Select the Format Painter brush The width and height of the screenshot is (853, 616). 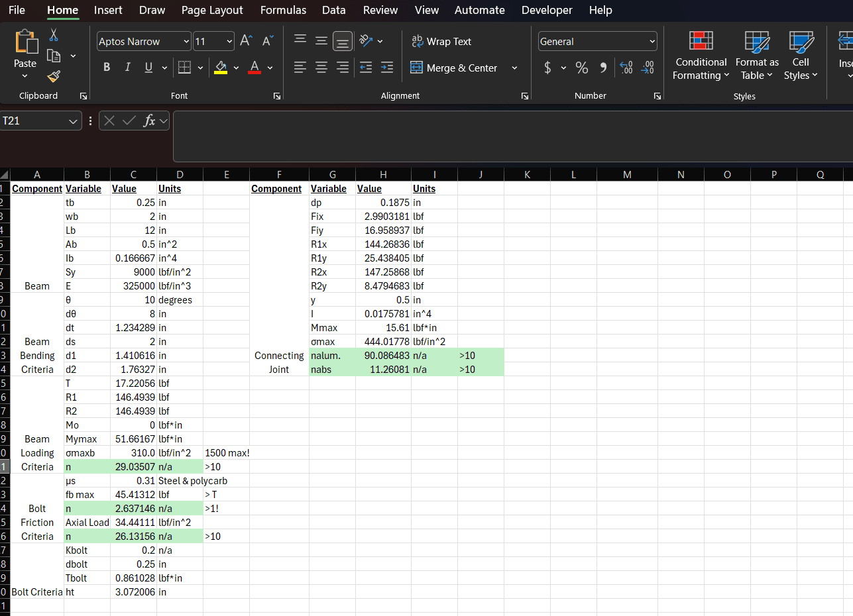[54, 77]
